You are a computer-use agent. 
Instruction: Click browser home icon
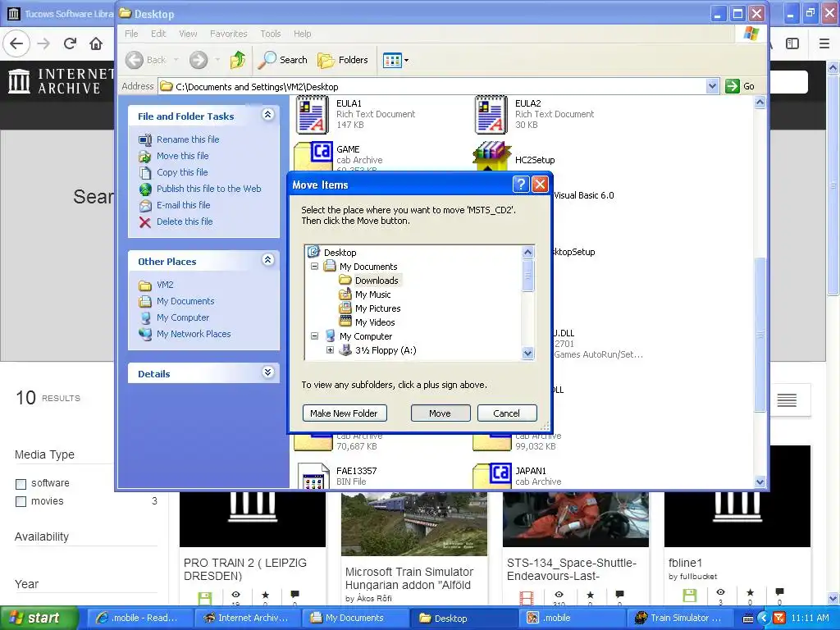coord(97,43)
